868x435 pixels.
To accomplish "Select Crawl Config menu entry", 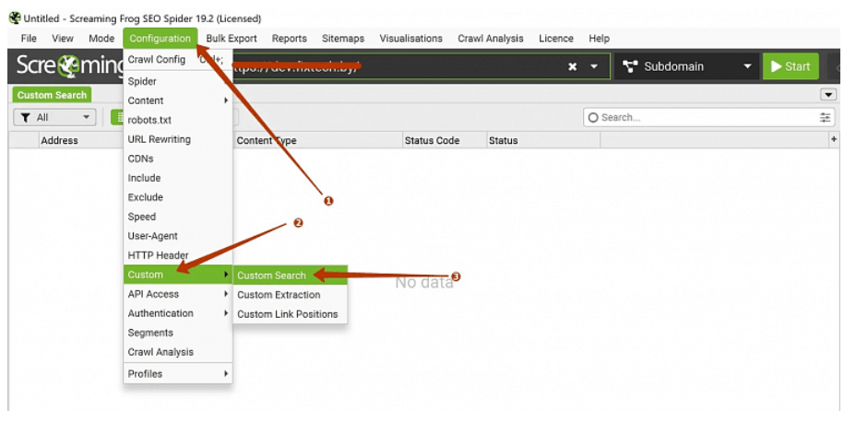I will coord(177,59).
